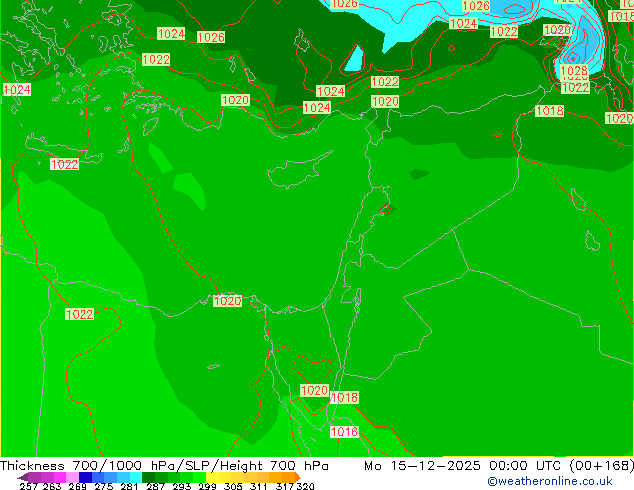Click the legend value 263
The height and width of the screenshot is (490, 634).
click(x=52, y=486)
